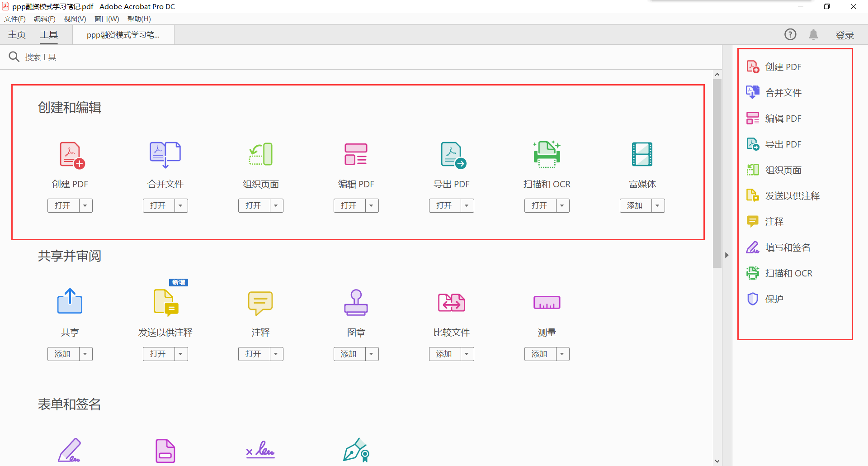The height and width of the screenshot is (466, 868).
Task: Expand dropdown arrow next to 创建 PDF 打开
Action: (x=85, y=206)
